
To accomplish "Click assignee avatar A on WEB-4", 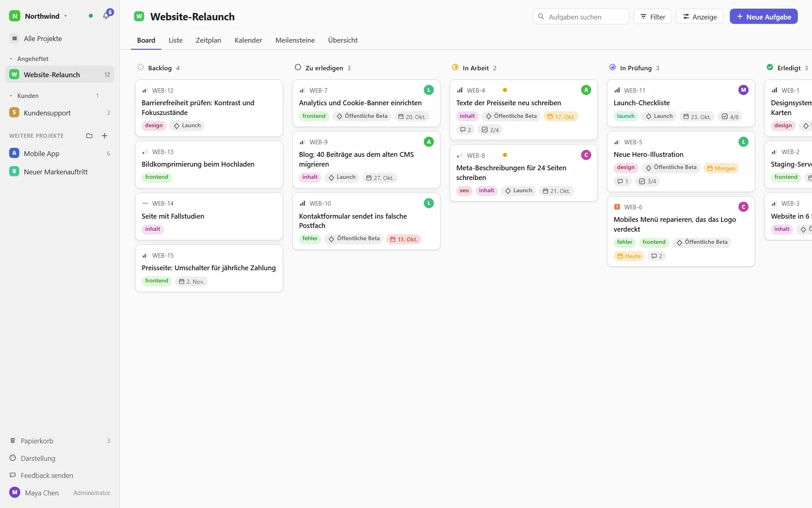I will coord(586,90).
